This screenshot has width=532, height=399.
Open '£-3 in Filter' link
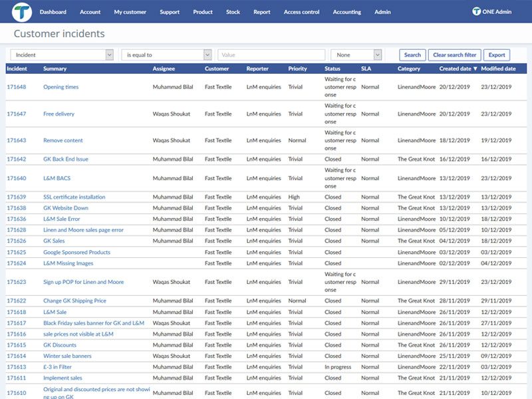tap(57, 367)
